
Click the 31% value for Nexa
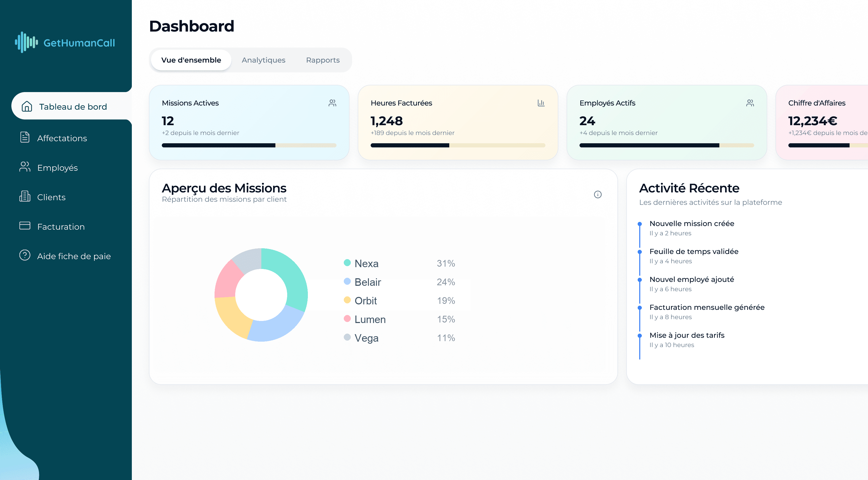click(x=446, y=263)
